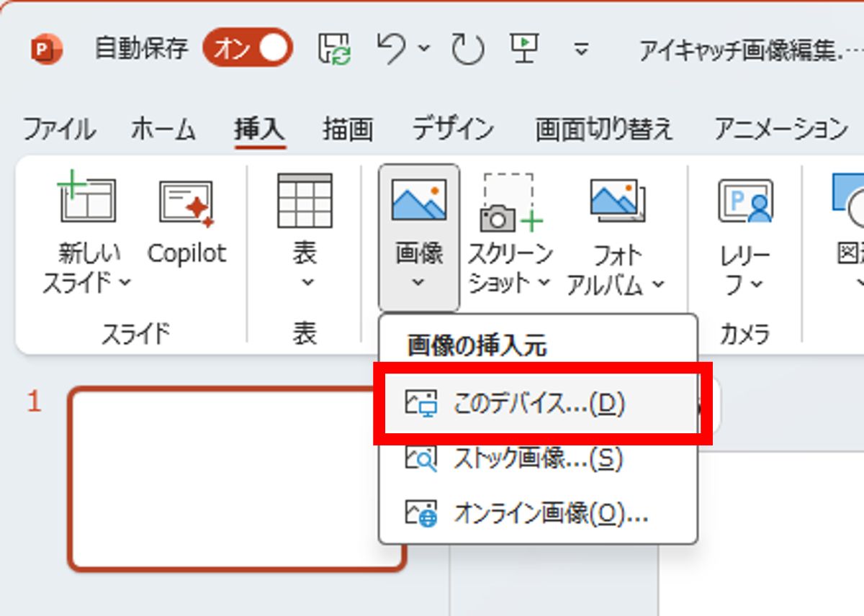Open the 描画 (Draw) tab
Image resolution: width=864 pixels, height=616 pixels.
[348, 130]
